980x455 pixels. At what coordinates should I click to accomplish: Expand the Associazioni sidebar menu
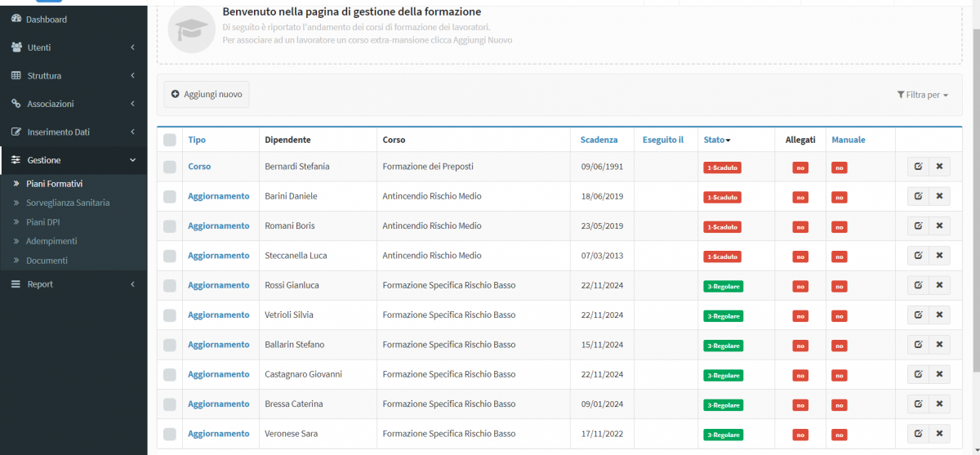[73, 104]
